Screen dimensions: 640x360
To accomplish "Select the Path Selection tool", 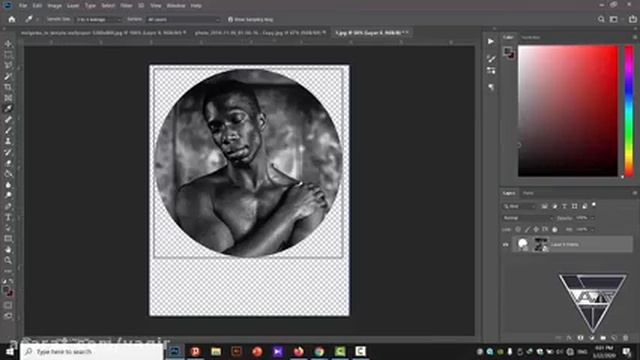I will (x=8, y=228).
